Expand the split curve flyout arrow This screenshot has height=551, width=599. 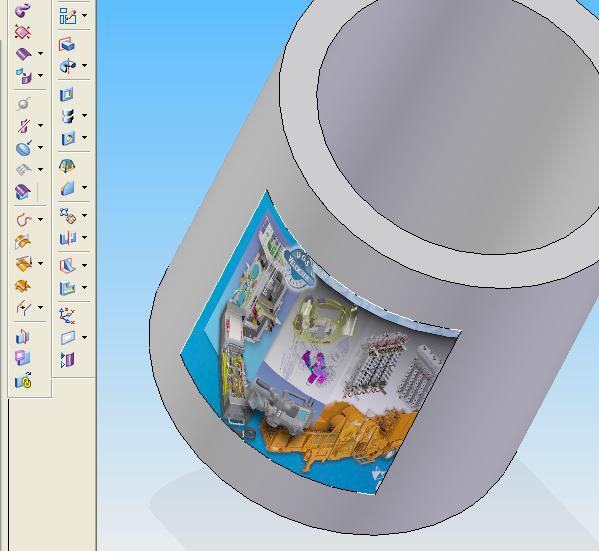[40, 307]
